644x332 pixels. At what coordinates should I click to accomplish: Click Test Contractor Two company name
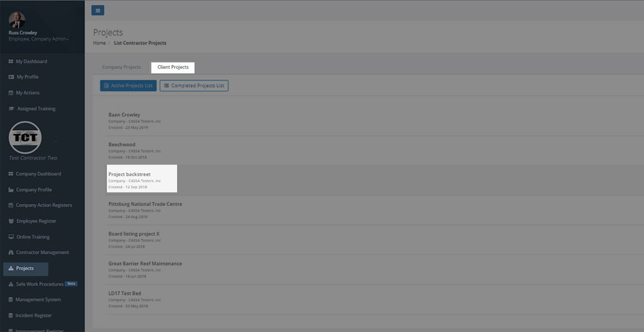(x=33, y=158)
